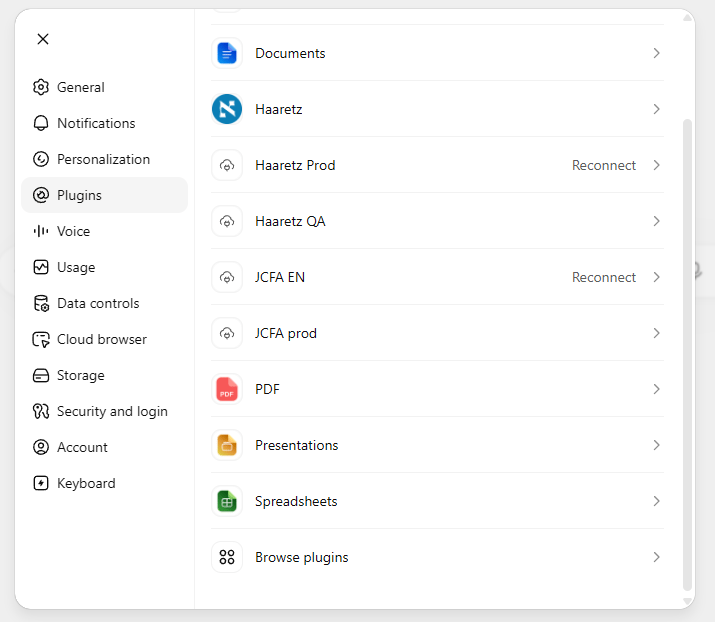Click the JCFA prod connector icon
This screenshot has height=622, width=715.
(x=227, y=333)
